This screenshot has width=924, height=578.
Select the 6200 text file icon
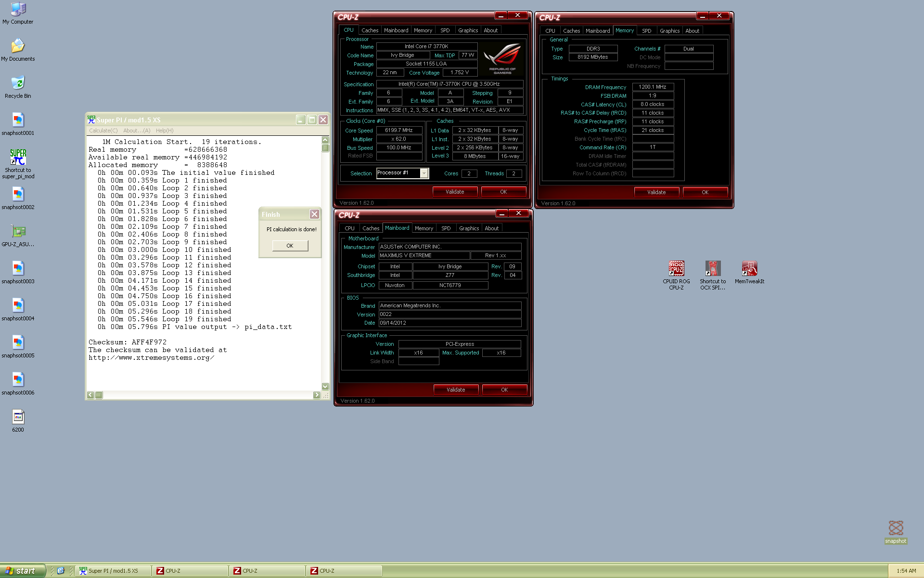(x=18, y=421)
